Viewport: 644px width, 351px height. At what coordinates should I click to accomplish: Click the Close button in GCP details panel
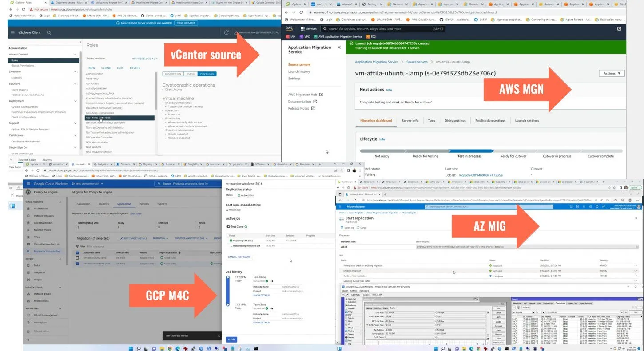click(232, 339)
